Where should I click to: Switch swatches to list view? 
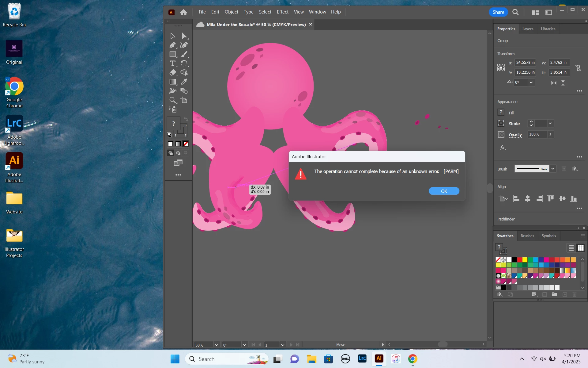coord(571,248)
